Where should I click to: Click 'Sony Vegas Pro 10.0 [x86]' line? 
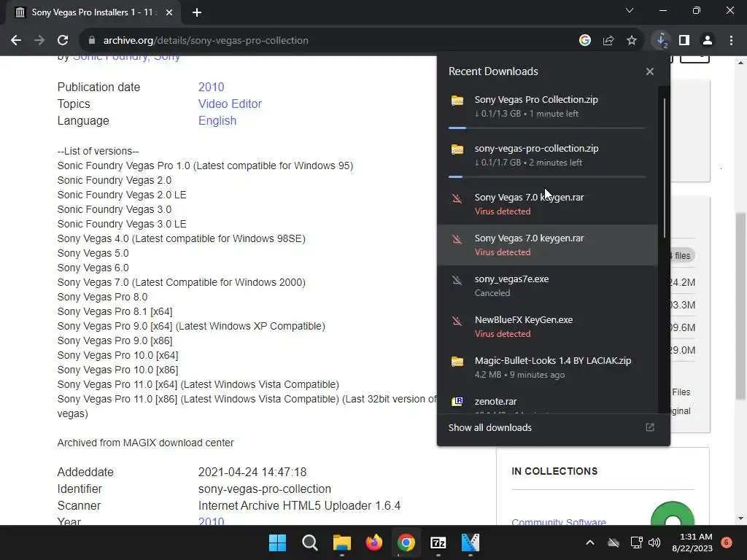[x=117, y=370]
